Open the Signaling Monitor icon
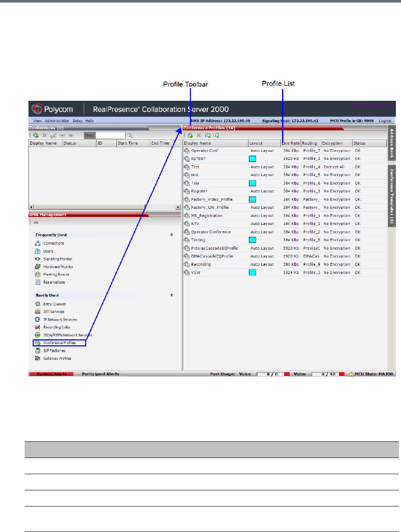 [37, 259]
